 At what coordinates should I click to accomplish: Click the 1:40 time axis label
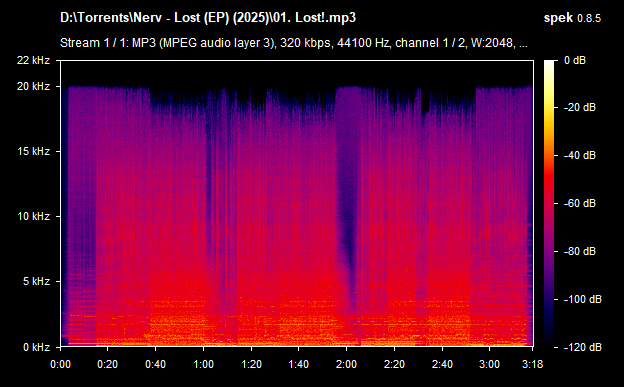pyautogui.click(x=298, y=364)
